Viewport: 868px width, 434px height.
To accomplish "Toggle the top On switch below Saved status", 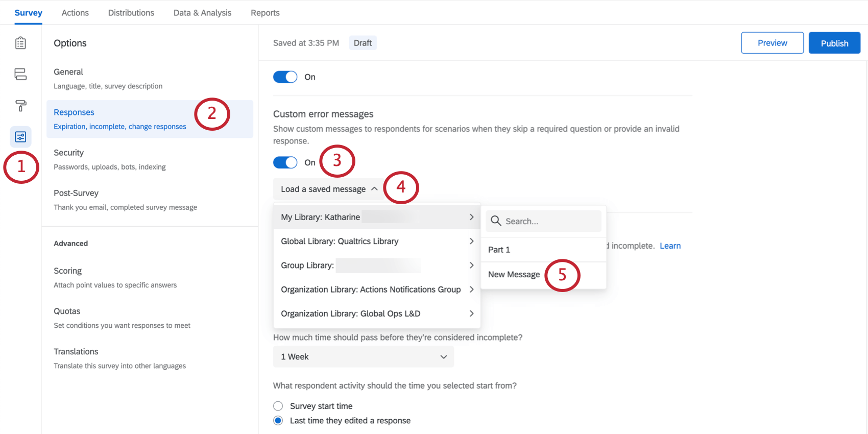I will [x=285, y=77].
